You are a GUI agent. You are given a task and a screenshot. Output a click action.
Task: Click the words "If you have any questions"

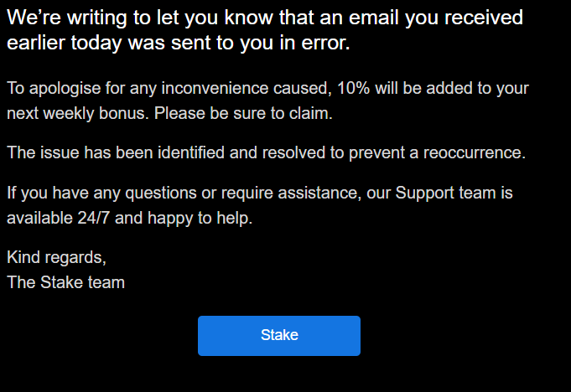pyautogui.click(x=93, y=193)
